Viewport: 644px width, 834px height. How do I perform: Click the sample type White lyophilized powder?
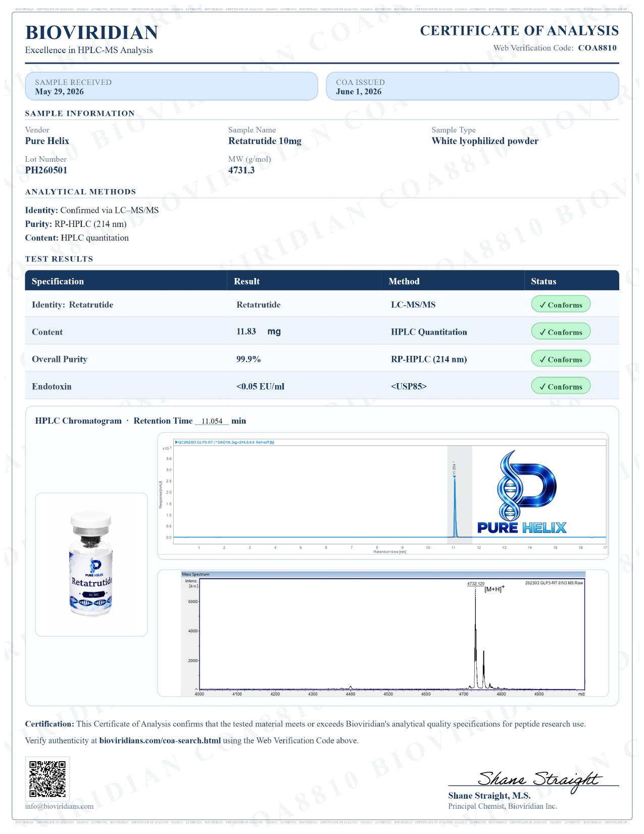(485, 141)
